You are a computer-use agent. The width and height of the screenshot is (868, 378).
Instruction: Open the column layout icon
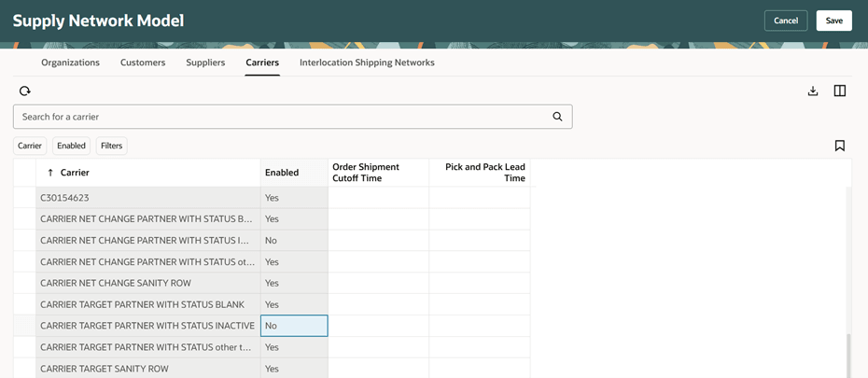pyautogui.click(x=840, y=91)
